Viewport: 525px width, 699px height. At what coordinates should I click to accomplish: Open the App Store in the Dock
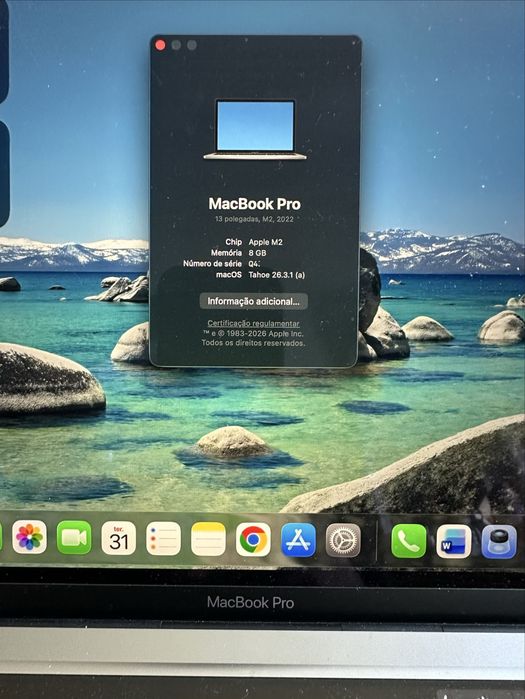pyautogui.click(x=299, y=540)
